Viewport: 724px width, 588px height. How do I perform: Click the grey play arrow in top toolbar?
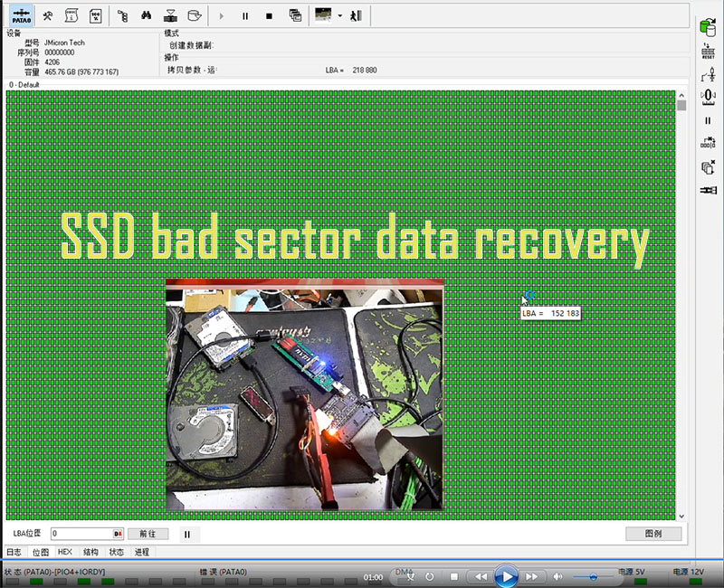tap(221, 16)
